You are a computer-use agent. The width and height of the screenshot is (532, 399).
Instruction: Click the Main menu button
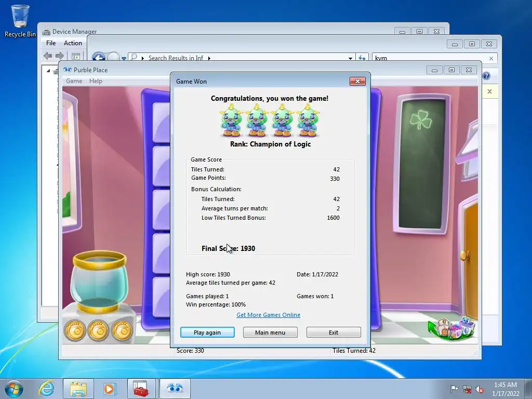pos(270,332)
